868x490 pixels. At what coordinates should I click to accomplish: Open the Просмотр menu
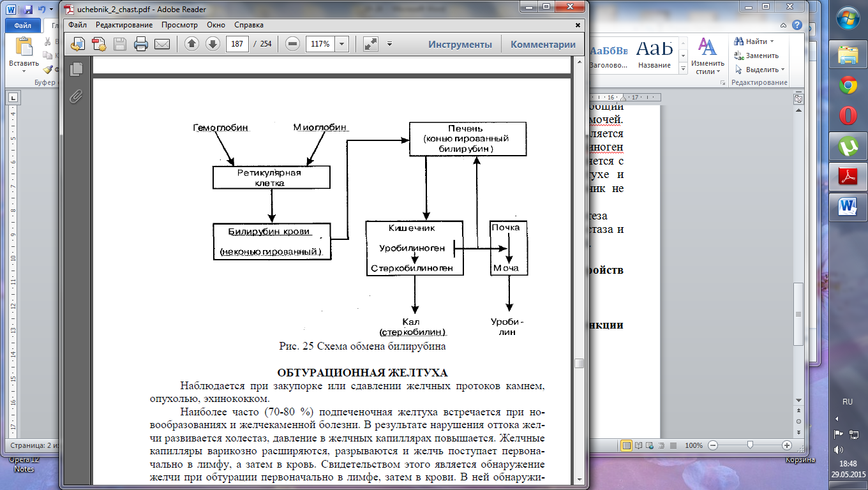tap(179, 25)
